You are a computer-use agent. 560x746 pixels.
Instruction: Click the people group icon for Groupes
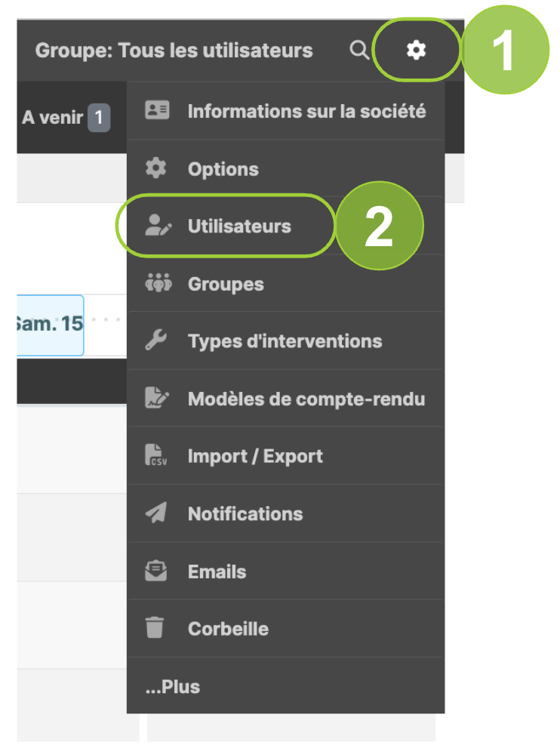click(158, 283)
